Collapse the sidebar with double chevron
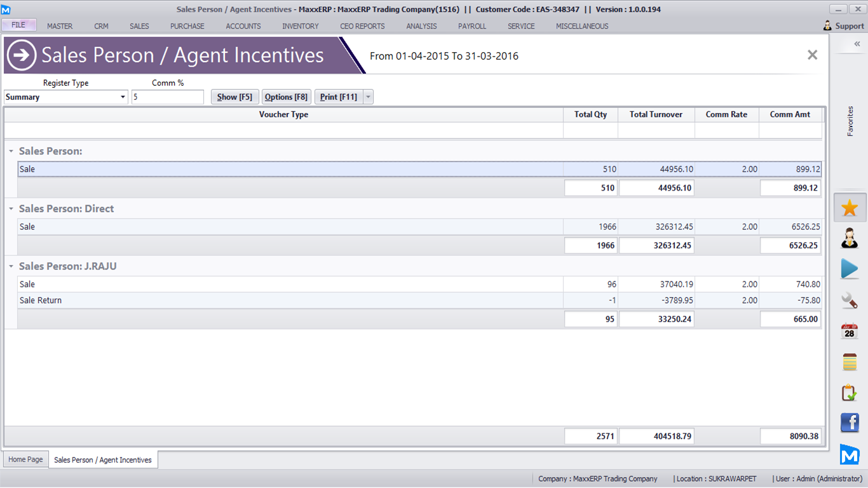 tap(857, 44)
